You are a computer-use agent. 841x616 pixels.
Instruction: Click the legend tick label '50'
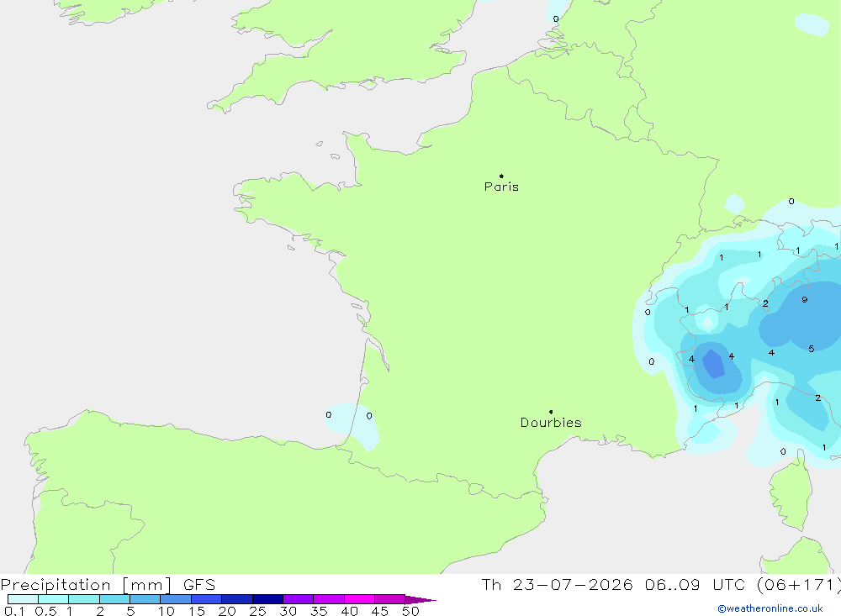410,611
